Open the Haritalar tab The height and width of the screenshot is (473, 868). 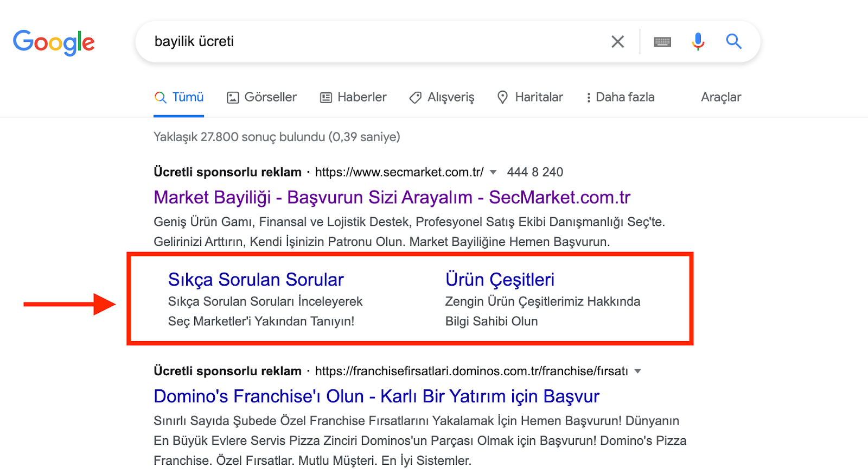530,97
